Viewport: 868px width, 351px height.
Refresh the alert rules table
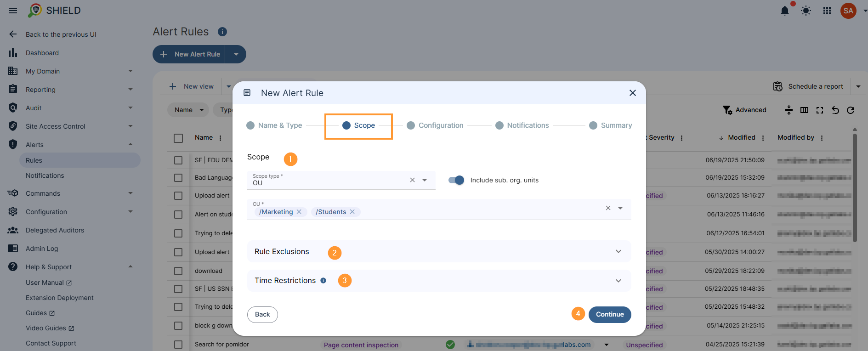coord(851,110)
